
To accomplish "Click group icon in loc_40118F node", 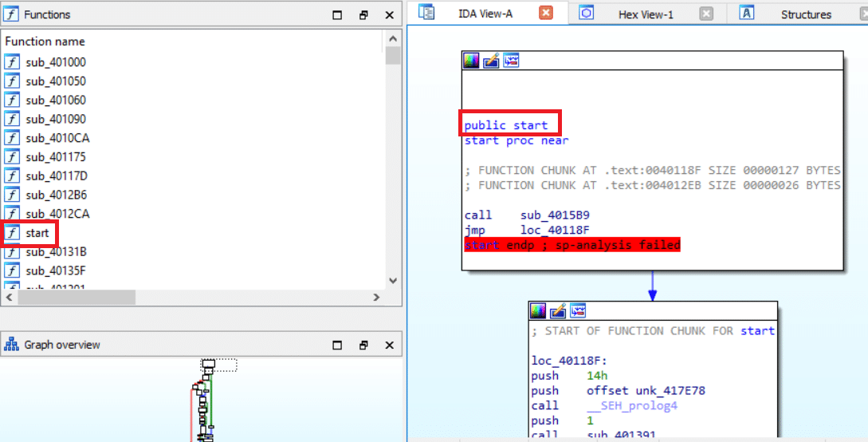I will click(578, 310).
